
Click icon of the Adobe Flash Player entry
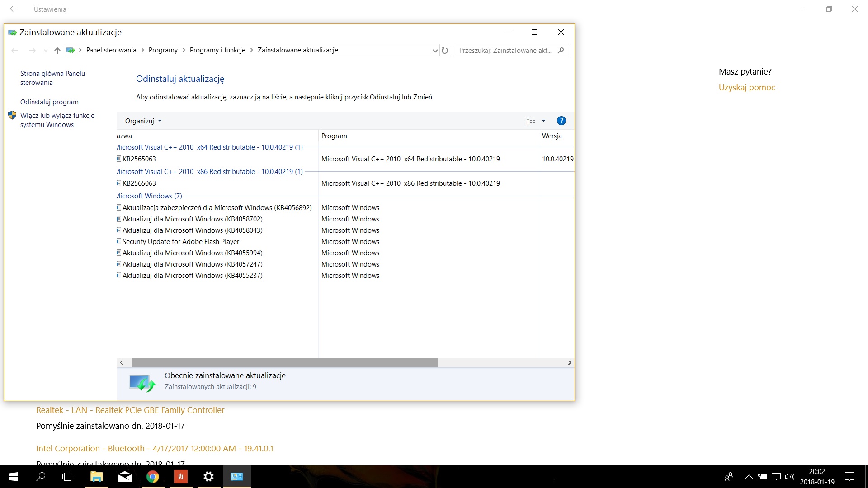119,241
